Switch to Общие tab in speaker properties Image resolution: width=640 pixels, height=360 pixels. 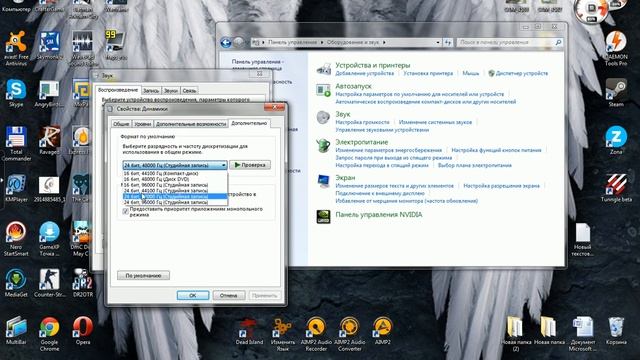pos(121,123)
